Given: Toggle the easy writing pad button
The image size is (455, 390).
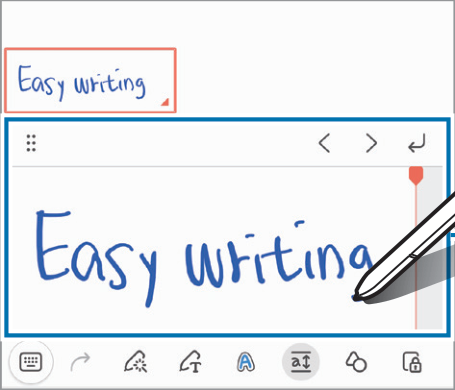Looking at the screenshot, I should tap(301, 362).
